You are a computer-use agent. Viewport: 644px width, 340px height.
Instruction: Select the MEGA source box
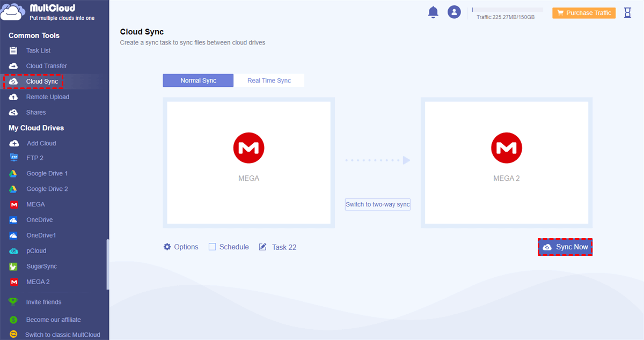click(x=249, y=162)
